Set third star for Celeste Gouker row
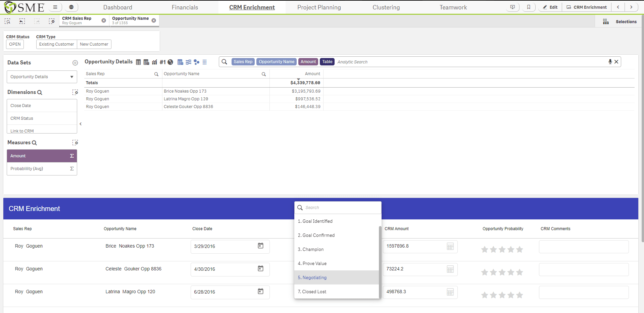 pyautogui.click(x=502, y=272)
